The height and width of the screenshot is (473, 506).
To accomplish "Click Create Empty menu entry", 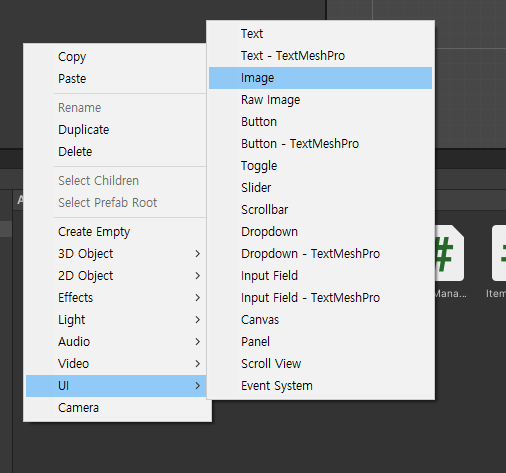I will 116,232.
